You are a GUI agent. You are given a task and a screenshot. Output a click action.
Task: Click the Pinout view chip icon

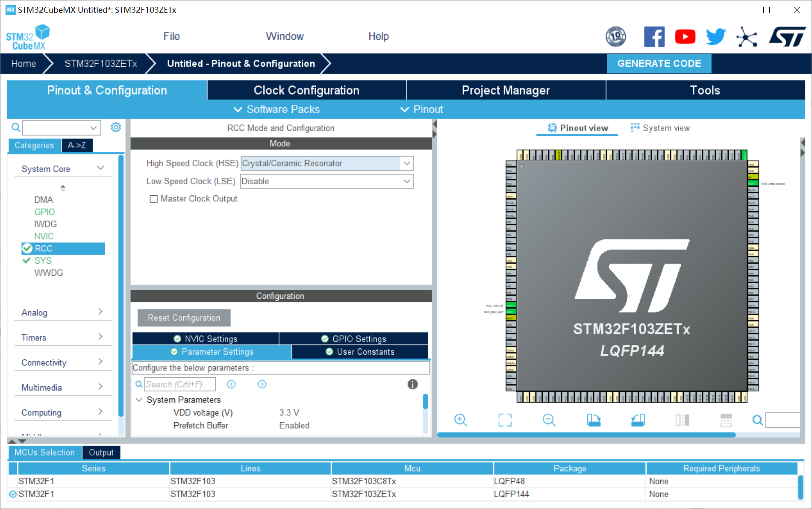pos(552,128)
